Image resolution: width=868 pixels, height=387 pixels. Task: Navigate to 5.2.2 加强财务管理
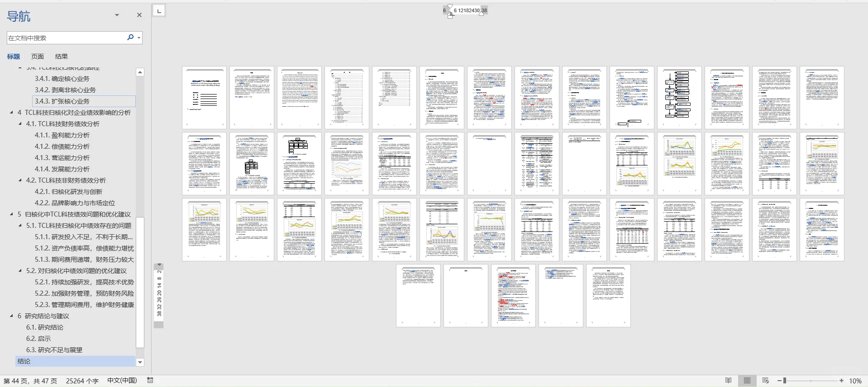[x=84, y=293]
